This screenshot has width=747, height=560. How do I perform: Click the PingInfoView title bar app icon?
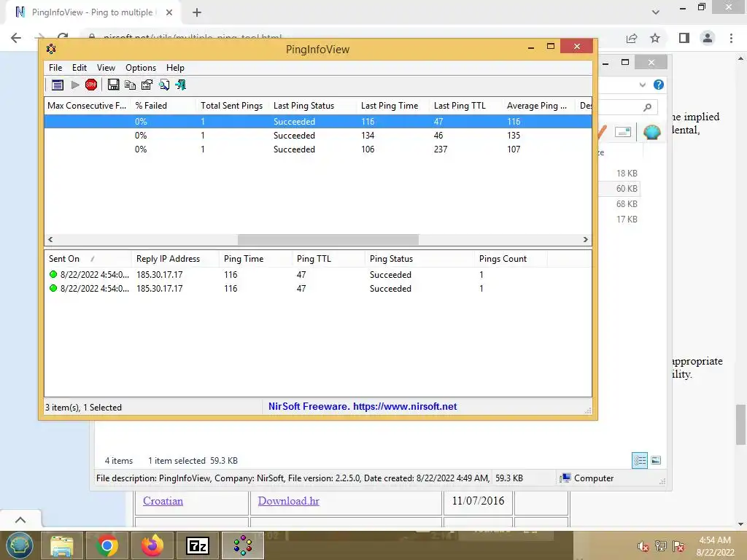tap(51, 49)
